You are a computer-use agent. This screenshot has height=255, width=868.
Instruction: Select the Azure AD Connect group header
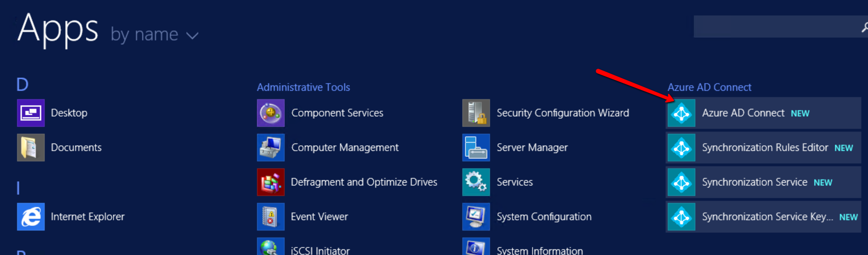click(709, 87)
